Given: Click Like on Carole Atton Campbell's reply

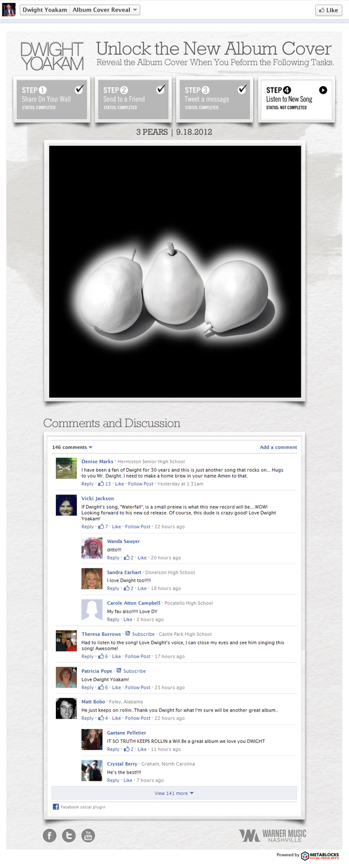Looking at the screenshot, I should 127,620.
